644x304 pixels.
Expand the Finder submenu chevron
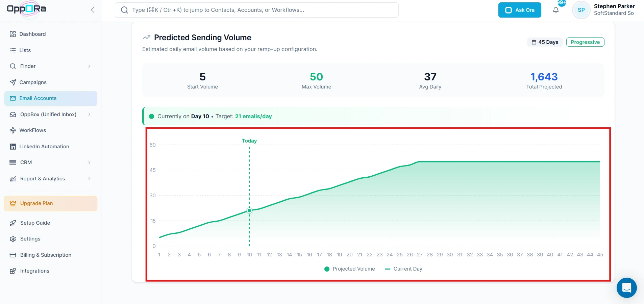click(89, 66)
